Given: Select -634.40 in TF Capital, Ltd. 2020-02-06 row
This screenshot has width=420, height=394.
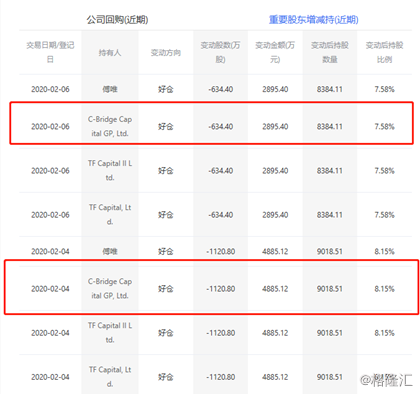Looking at the screenshot, I should coord(220,215).
